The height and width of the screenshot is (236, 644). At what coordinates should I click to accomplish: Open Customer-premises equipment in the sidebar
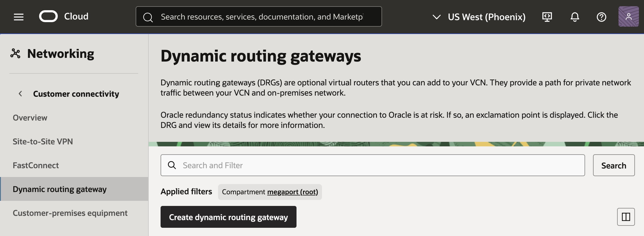[x=70, y=213]
